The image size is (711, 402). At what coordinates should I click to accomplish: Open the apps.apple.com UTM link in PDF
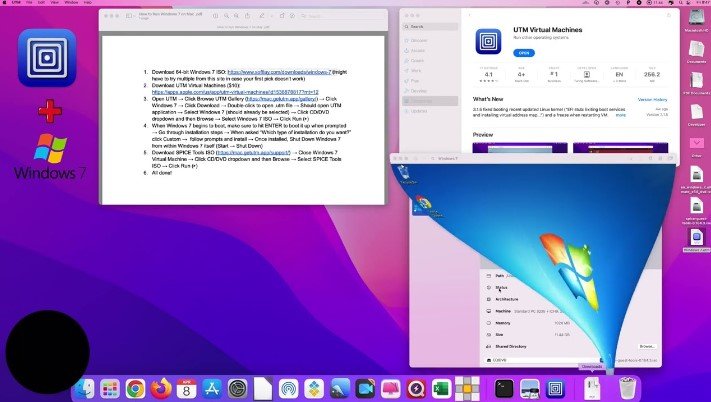235,92
